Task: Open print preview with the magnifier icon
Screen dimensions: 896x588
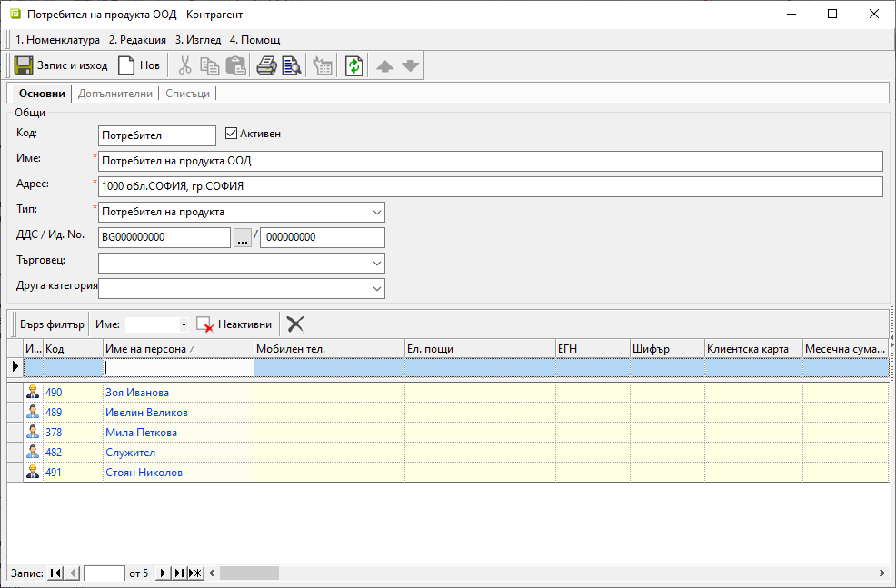Action: 291,65
